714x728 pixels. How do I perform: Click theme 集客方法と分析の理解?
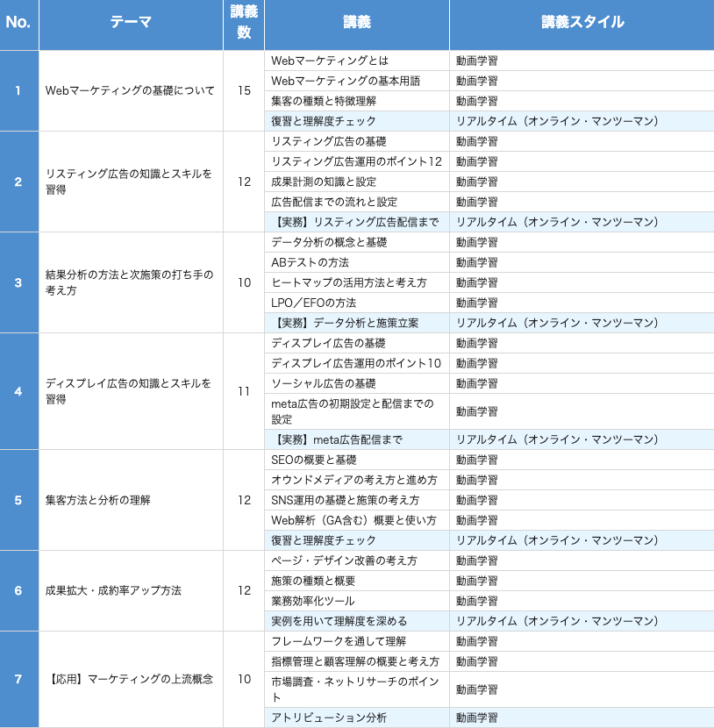pyautogui.click(x=131, y=500)
